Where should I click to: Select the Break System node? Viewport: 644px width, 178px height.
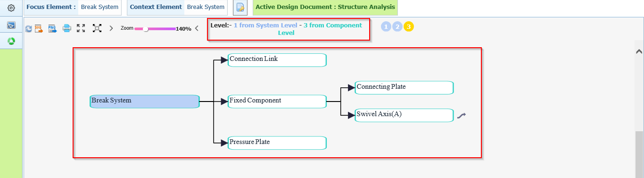point(145,102)
